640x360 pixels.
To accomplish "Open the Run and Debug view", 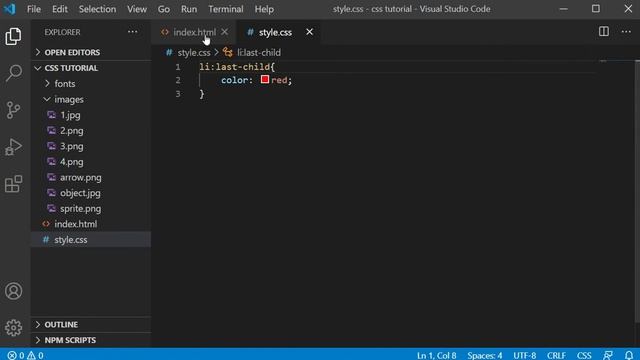I will coord(13,147).
